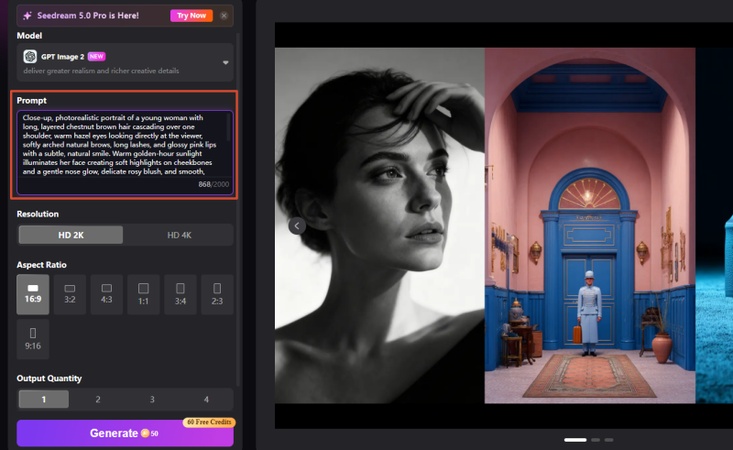Choose the 1:1 aspect ratio
This screenshot has height=450, width=733.
(x=144, y=294)
